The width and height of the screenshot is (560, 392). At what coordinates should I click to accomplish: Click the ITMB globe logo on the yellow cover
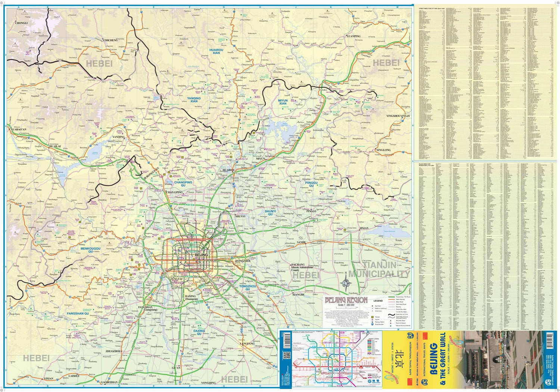(x=410, y=336)
